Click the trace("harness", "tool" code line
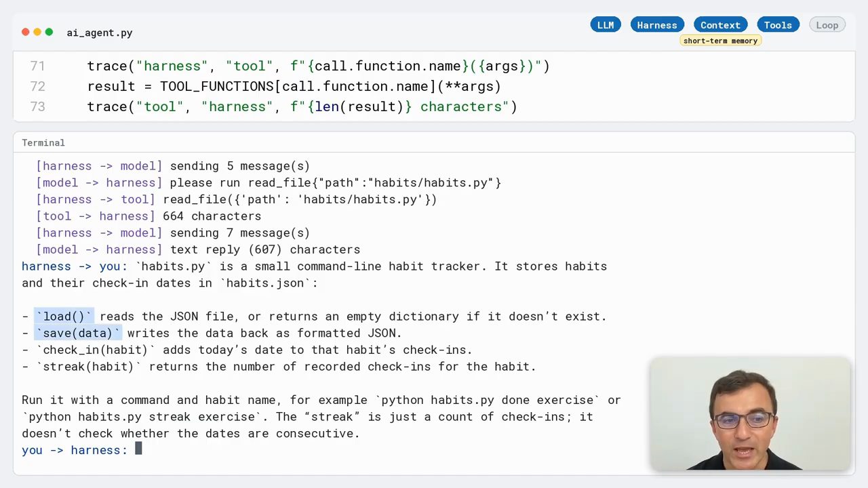The height and width of the screenshot is (488, 868). [318, 66]
